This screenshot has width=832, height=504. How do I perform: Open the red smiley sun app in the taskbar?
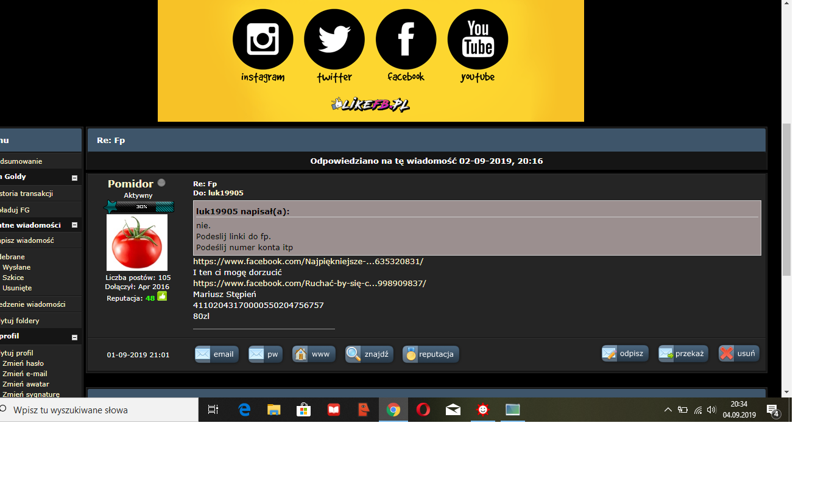click(x=483, y=410)
